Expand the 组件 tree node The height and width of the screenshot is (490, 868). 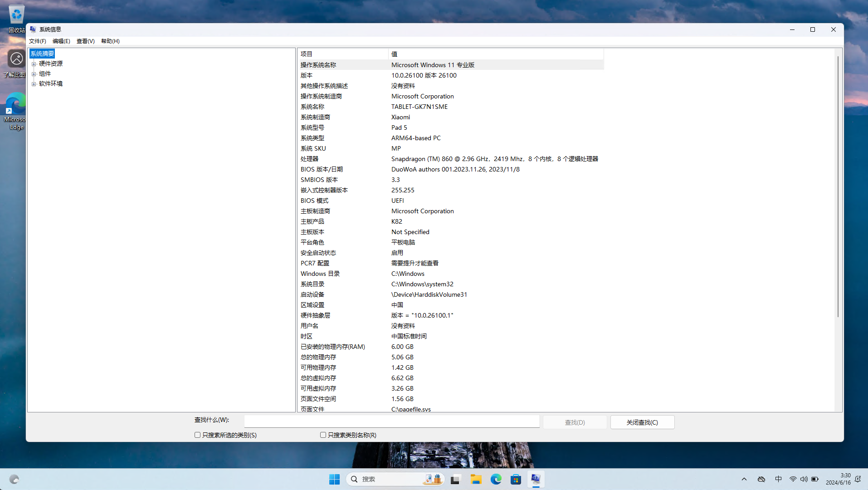34,74
